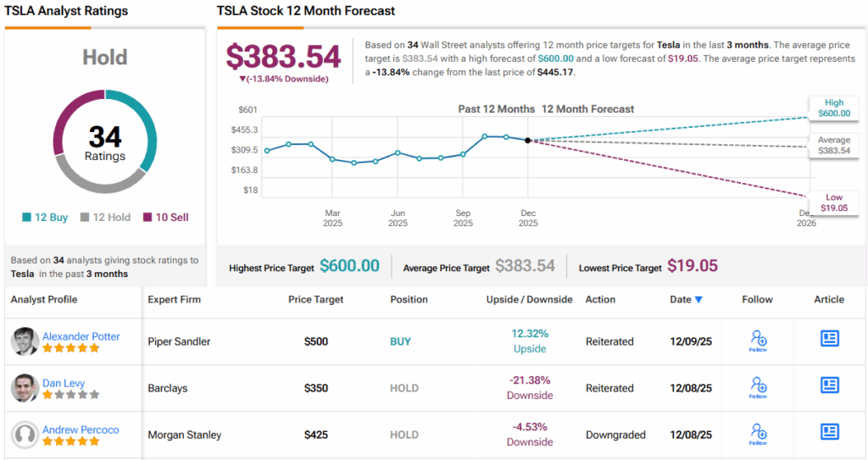Click the High $600.00 forecast label
The width and height of the screenshot is (868, 460).
pyautogui.click(x=833, y=107)
